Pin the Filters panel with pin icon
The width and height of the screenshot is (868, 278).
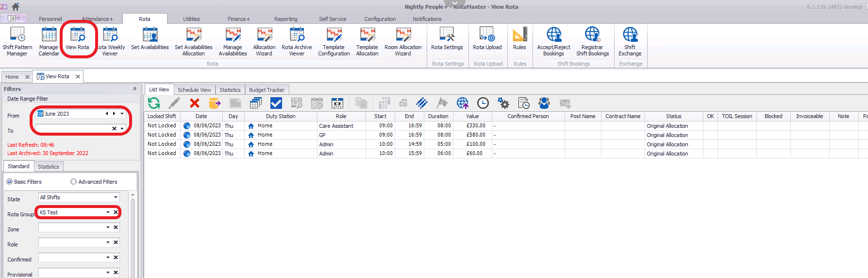pyautogui.click(x=134, y=89)
